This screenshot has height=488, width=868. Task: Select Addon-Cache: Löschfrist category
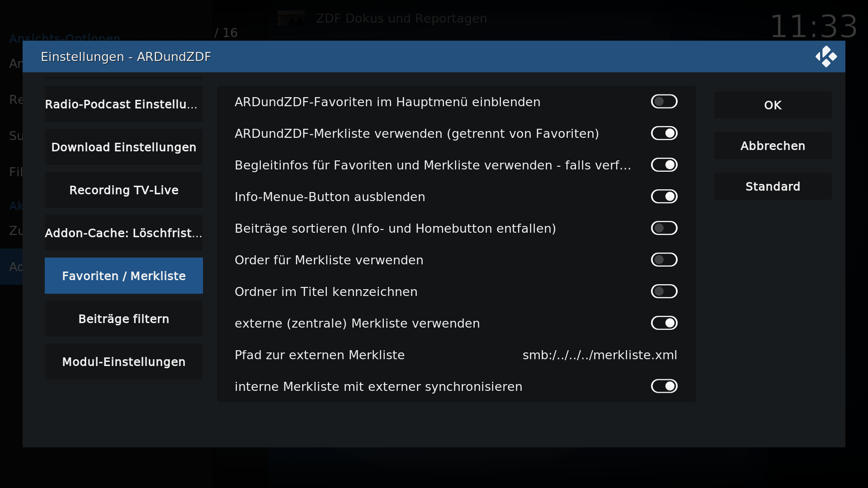click(124, 233)
